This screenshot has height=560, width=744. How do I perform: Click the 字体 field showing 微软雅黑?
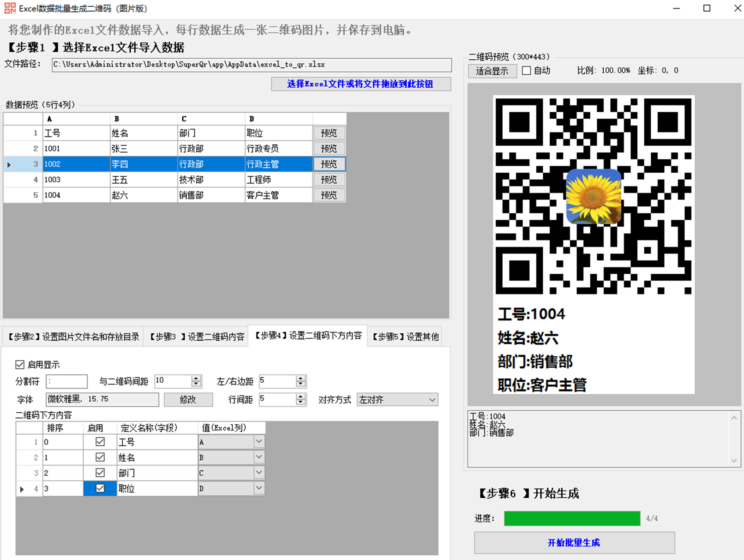pos(102,399)
